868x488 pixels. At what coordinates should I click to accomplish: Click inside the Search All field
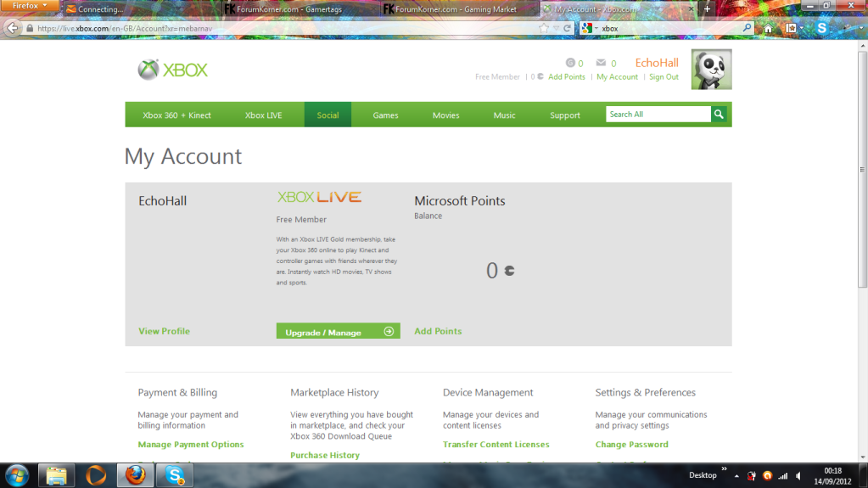pos(658,115)
